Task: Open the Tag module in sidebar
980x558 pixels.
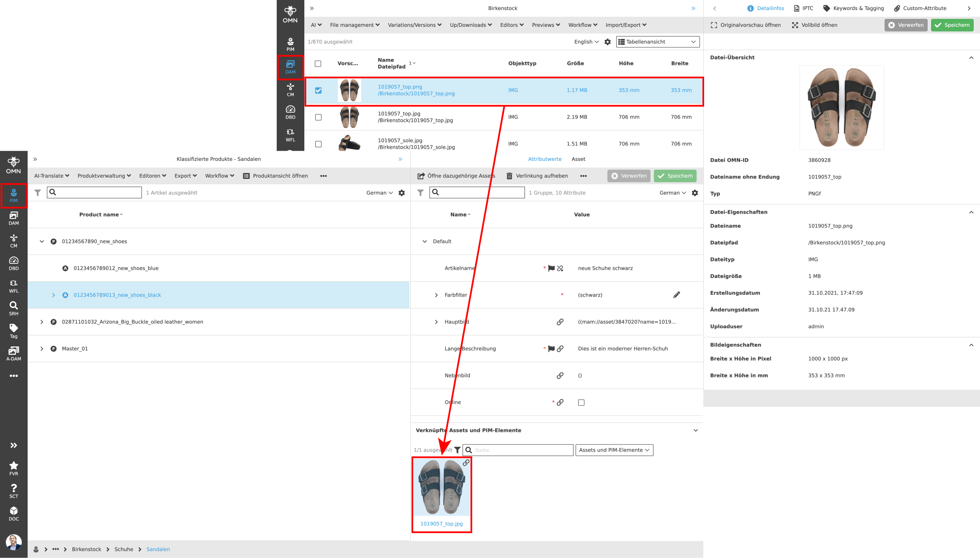Action: 13,331
